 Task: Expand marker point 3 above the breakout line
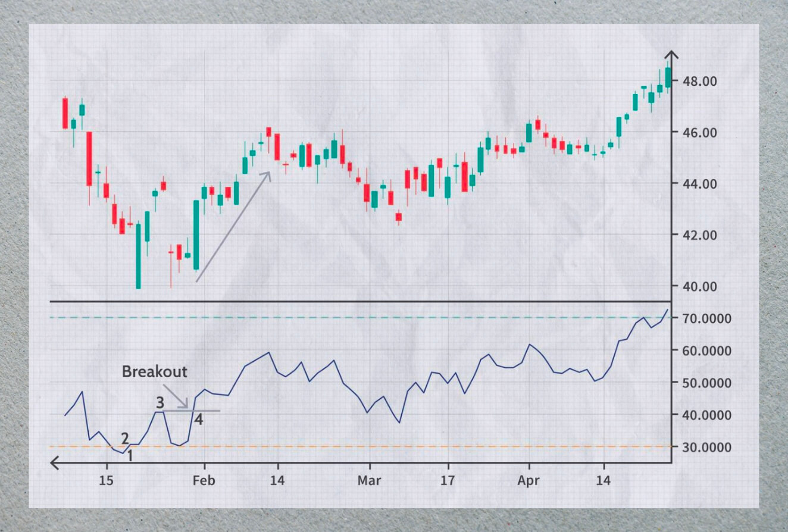(160, 403)
